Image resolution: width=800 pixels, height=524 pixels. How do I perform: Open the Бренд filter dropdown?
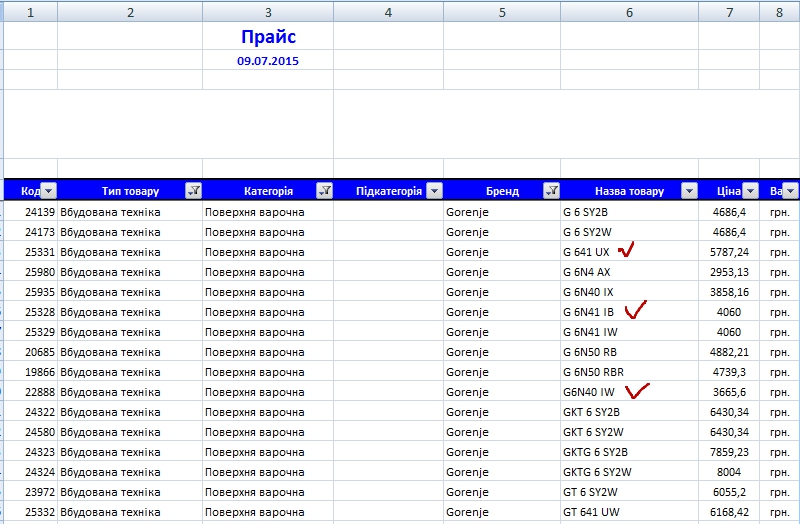(x=552, y=191)
